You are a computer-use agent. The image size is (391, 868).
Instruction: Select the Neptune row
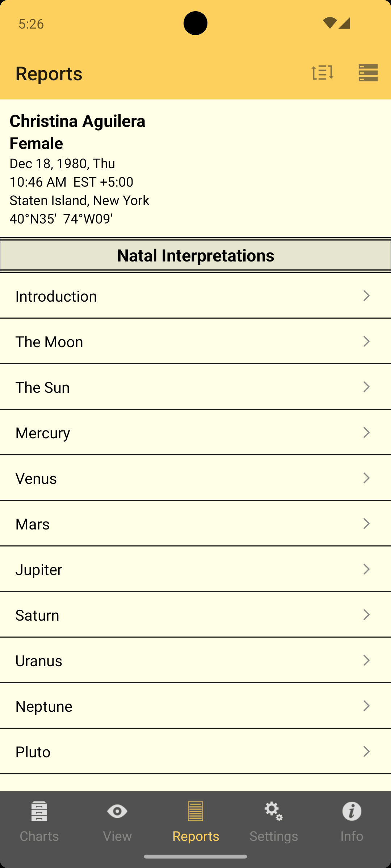(195, 706)
